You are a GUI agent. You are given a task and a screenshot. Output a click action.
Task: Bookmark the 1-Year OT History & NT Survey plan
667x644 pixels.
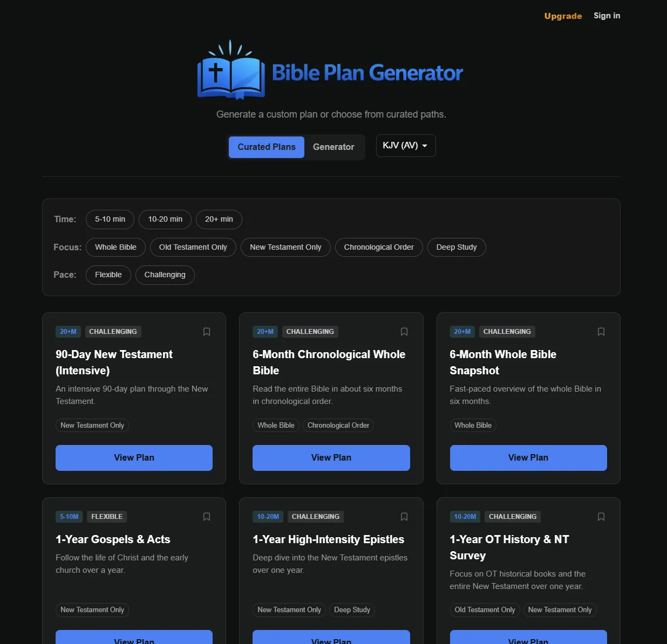[601, 517]
